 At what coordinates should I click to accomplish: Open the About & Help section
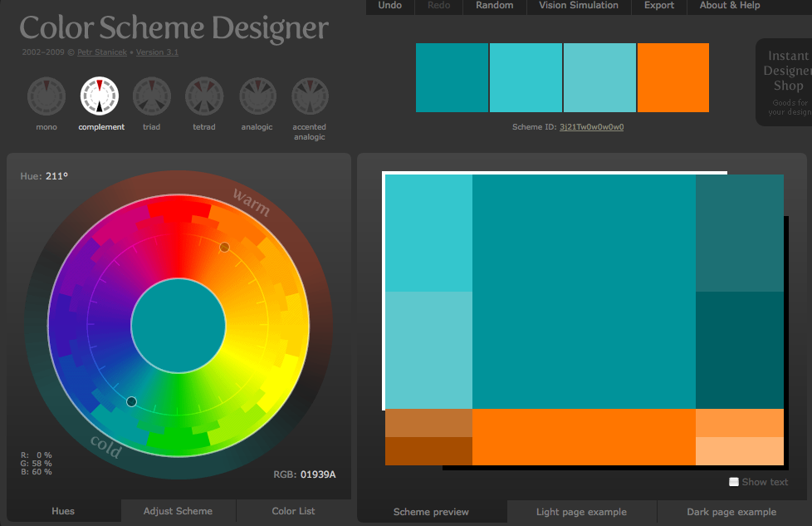[729, 5]
